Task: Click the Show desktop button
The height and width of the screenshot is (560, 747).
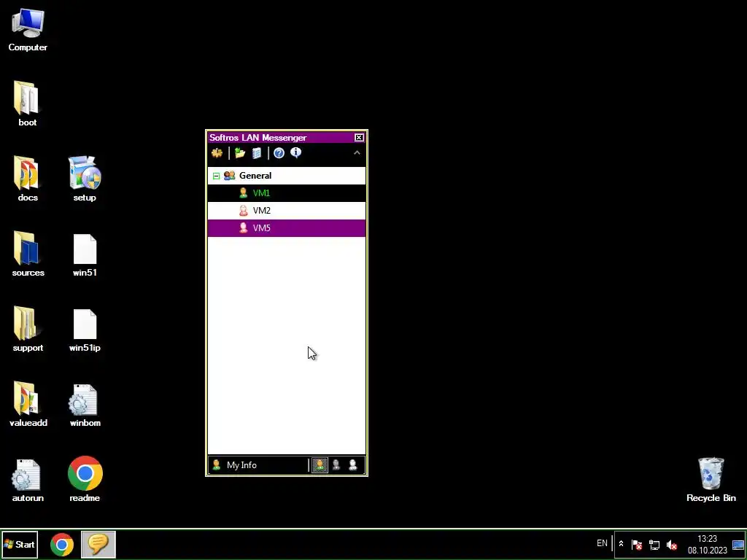Action: click(x=738, y=544)
